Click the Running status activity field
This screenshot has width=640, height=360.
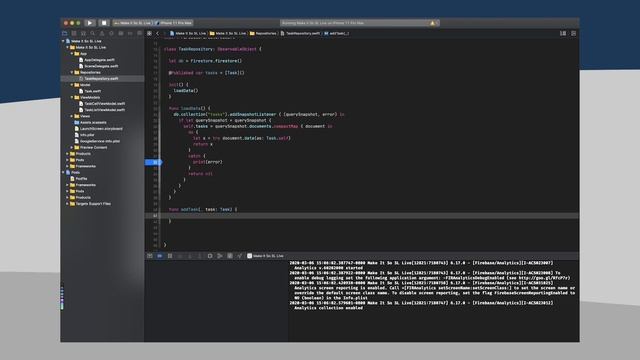(359, 23)
